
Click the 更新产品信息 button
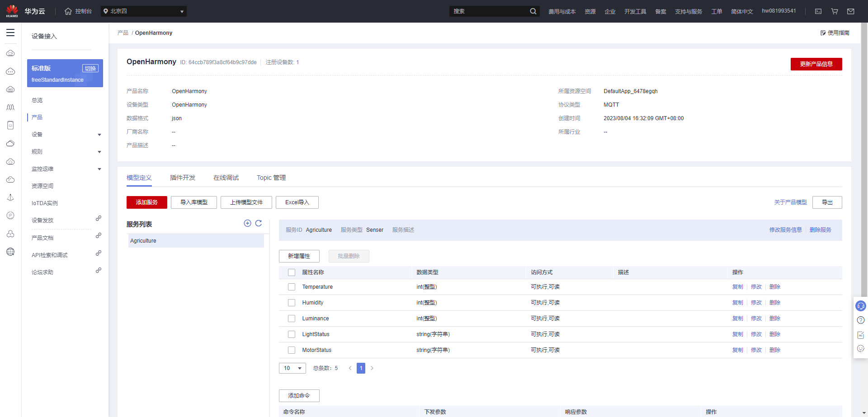pyautogui.click(x=816, y=64)
